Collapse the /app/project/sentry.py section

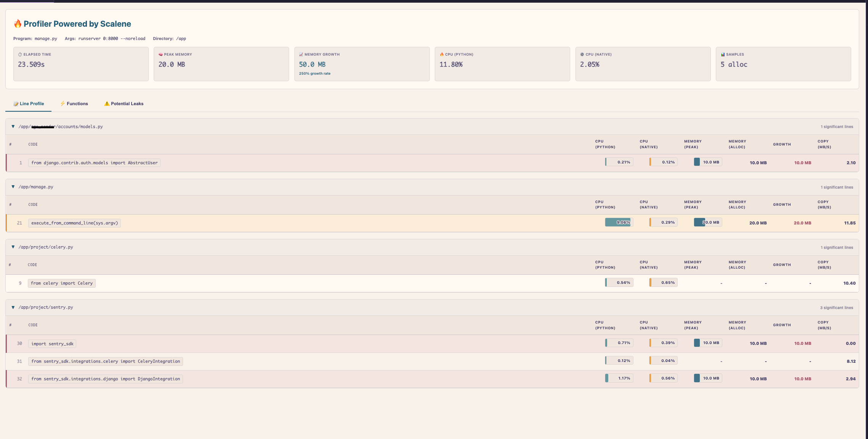coord(14,307)
